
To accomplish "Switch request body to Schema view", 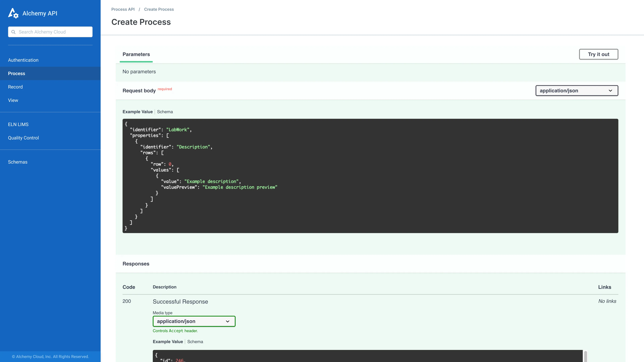I will point(165,112).
